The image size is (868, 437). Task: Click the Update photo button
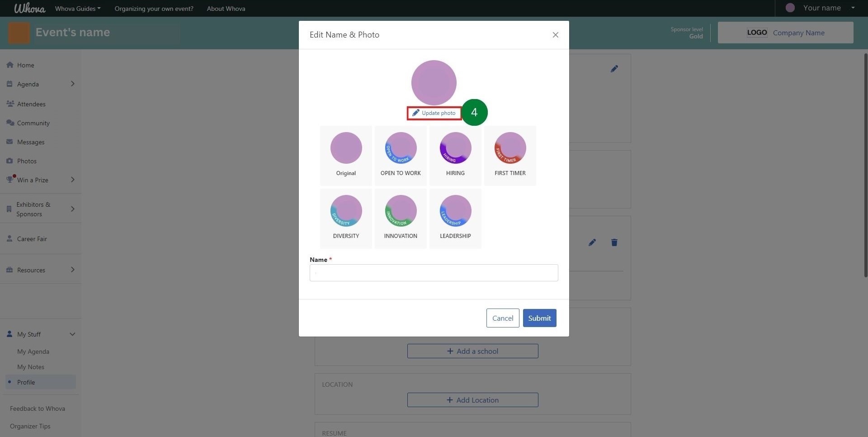point(434,113)
